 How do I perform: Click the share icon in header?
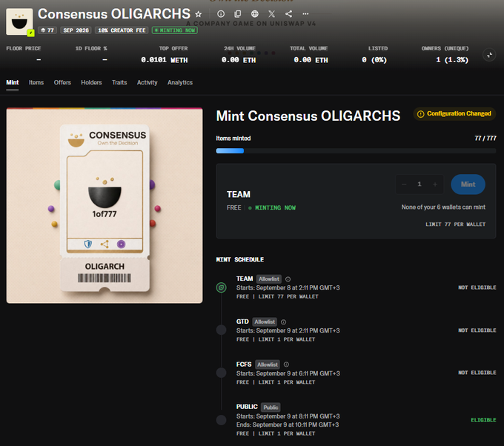(288, 14)
